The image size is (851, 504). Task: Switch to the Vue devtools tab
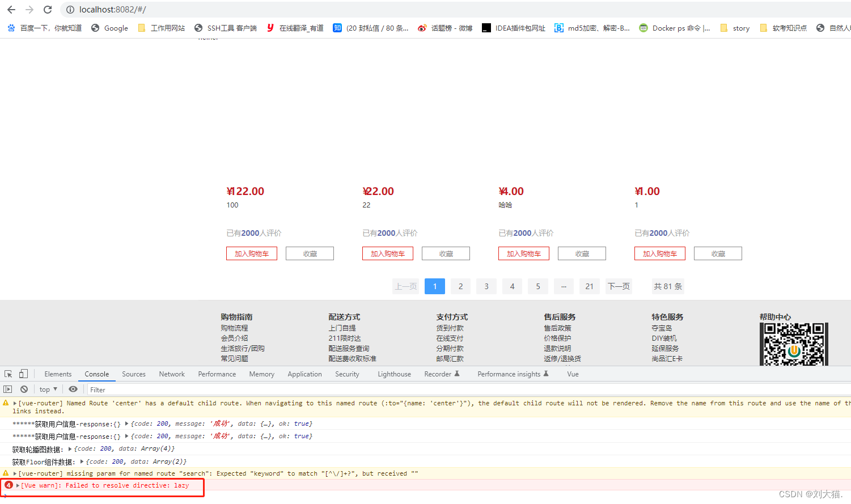(x=573, y=374)
